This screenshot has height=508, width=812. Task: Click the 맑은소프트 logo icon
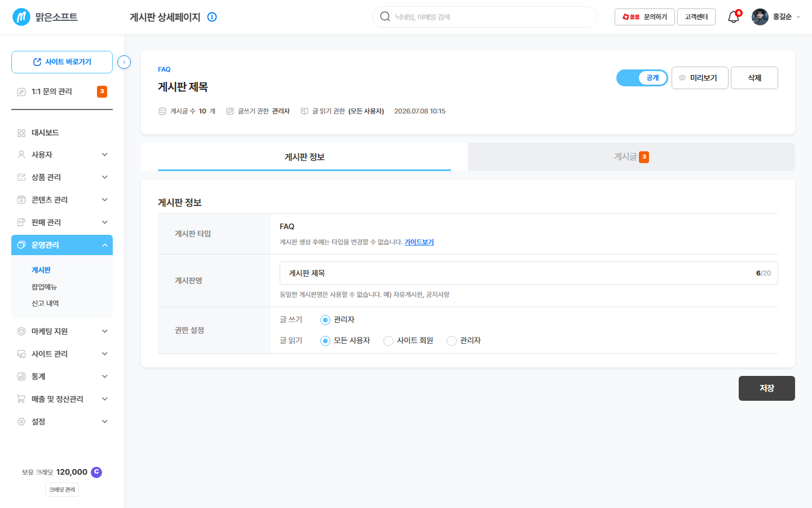(x=21, y=17)
